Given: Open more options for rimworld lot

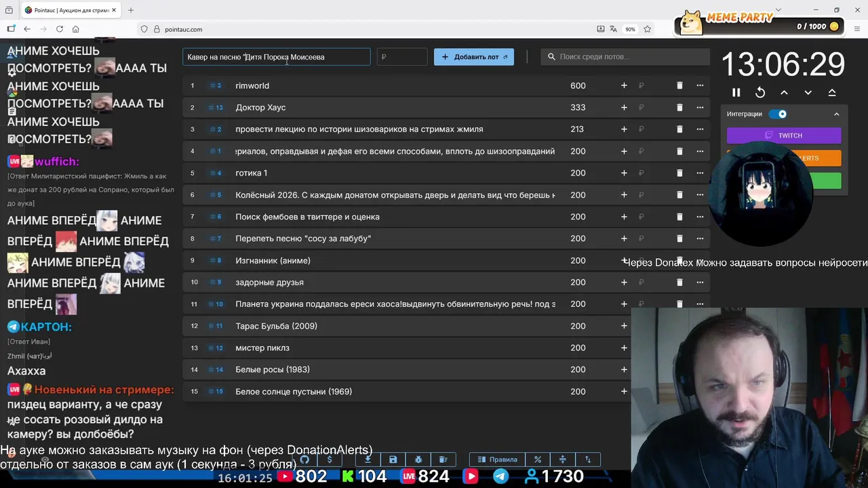Looking at the screenshot, I should pyautogui.click(x=700, y=85).
